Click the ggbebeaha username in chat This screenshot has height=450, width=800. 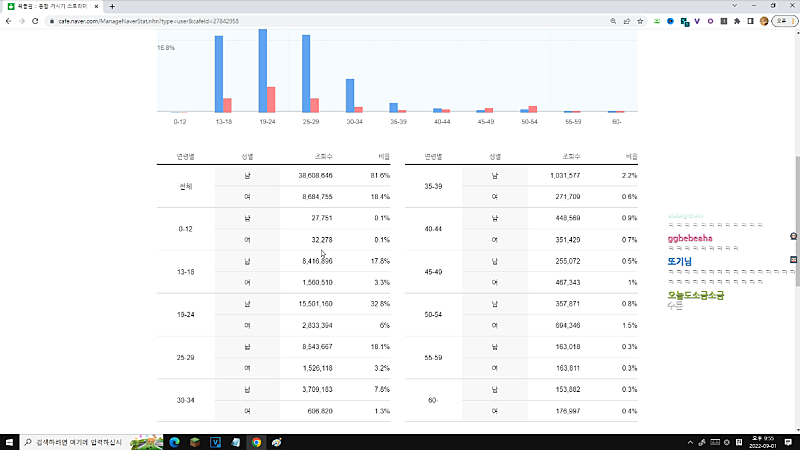click(x=690, y=239)
